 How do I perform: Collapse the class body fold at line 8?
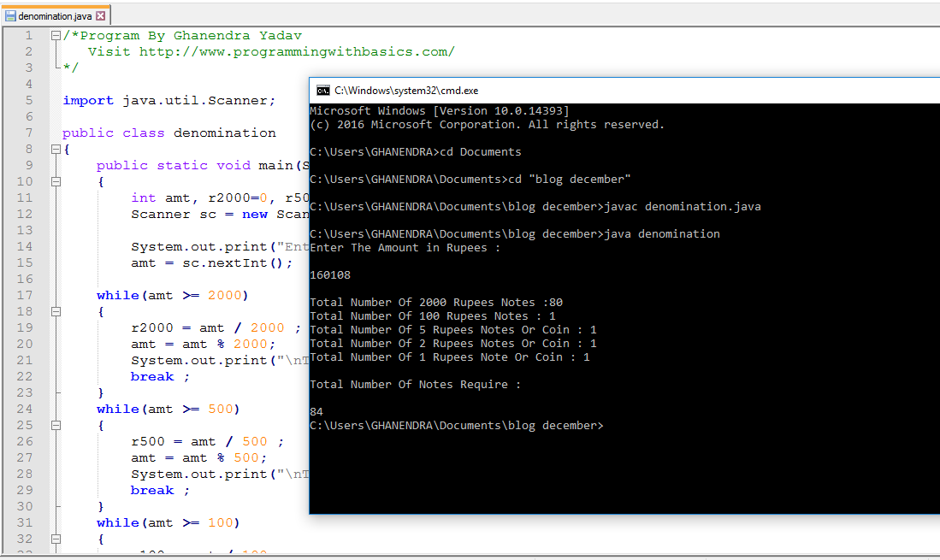[56, 149]
